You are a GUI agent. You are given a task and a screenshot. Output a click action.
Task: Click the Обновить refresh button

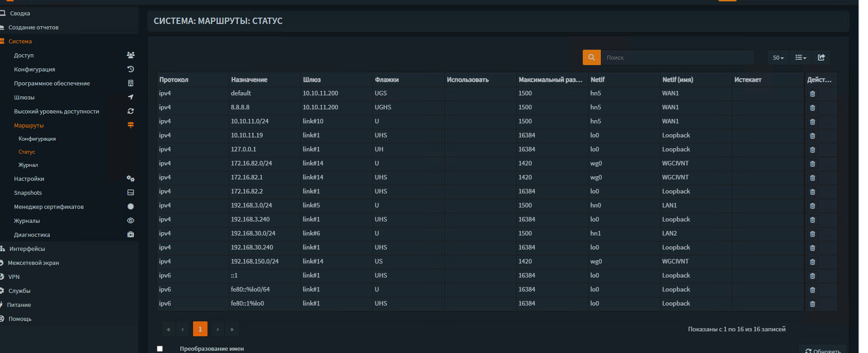click(823, 350)
